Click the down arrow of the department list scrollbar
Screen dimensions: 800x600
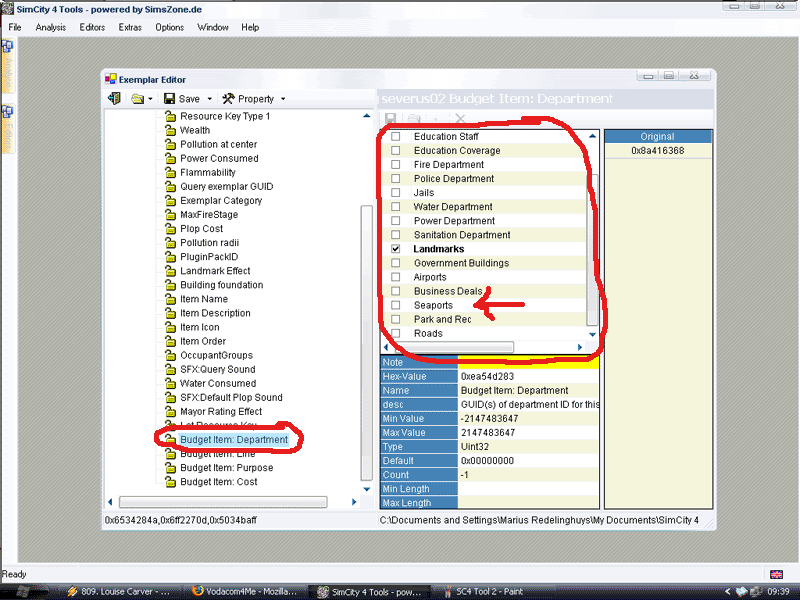592,335
